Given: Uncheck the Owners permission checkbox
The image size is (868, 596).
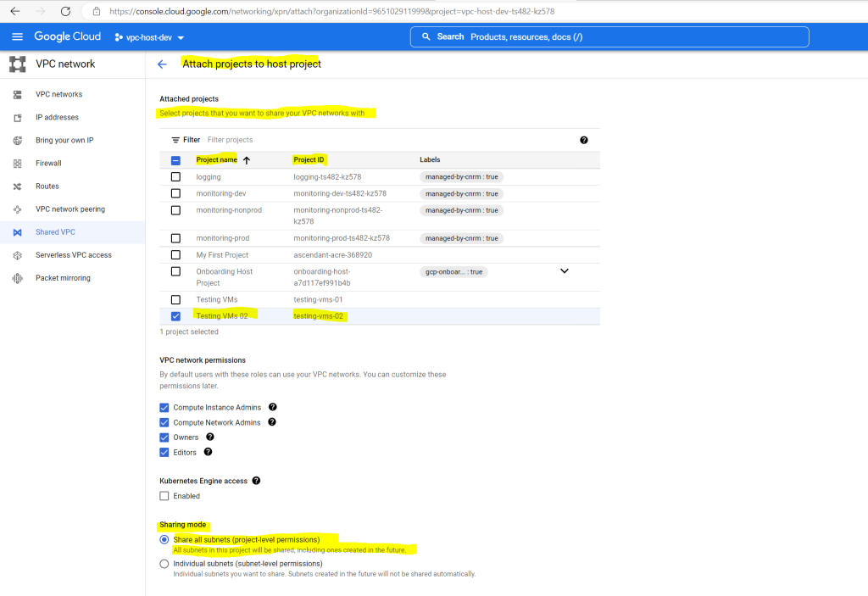Looking at the screenshot, I should pos(164,437).
